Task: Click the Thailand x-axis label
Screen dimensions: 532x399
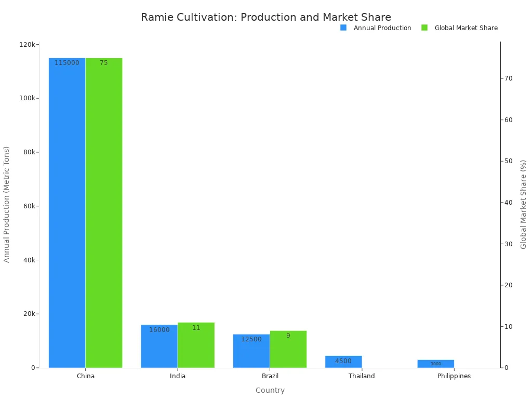Action: (362, 376)
